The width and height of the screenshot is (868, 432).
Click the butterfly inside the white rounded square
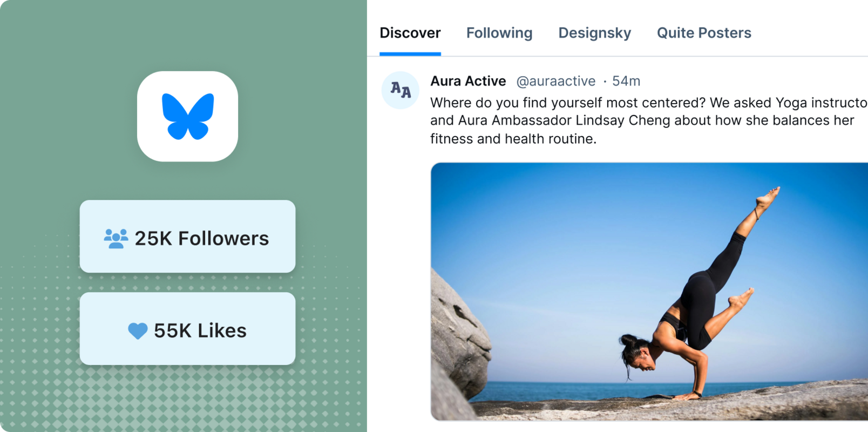coord(187,116)
